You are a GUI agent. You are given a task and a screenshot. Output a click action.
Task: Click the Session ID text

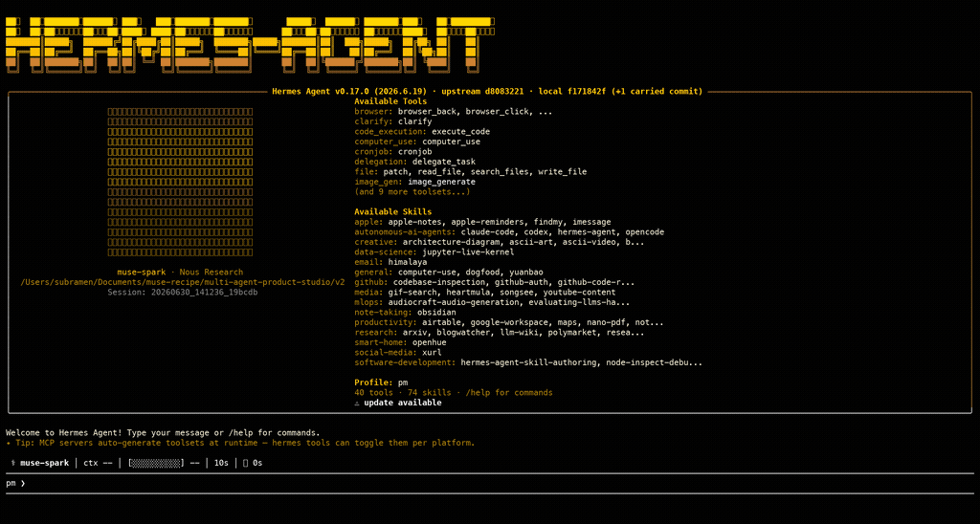183,293
